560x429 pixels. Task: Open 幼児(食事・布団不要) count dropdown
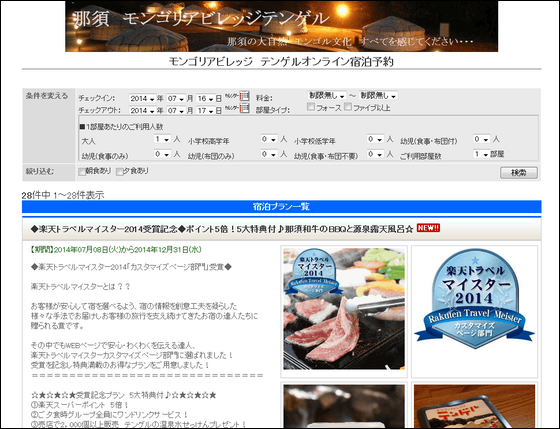(375, 154)
